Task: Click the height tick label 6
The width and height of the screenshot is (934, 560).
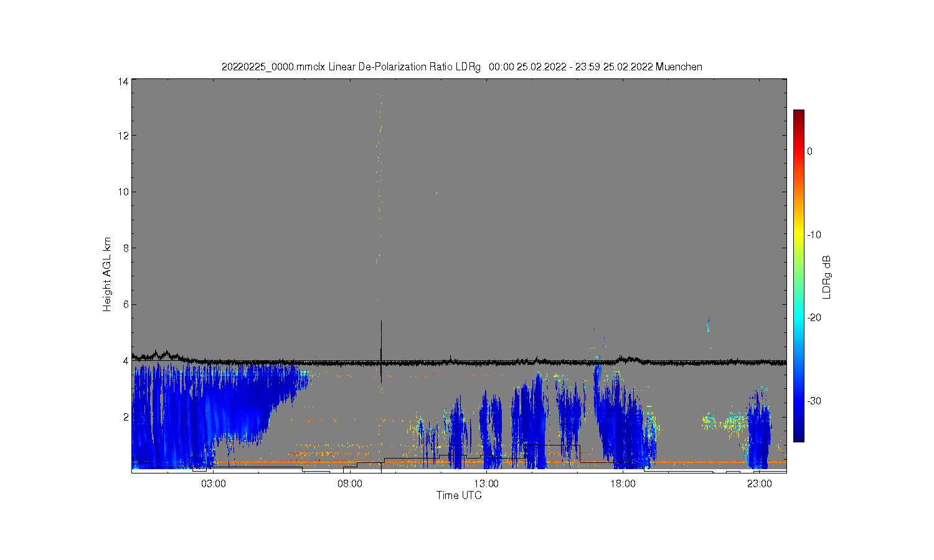Action: coord(126,304)
